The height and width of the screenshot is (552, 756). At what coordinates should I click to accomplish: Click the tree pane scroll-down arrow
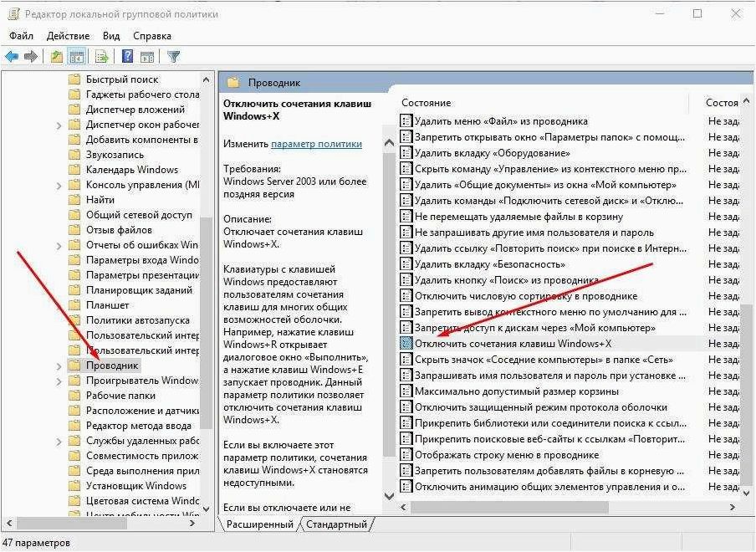(206, 509)
